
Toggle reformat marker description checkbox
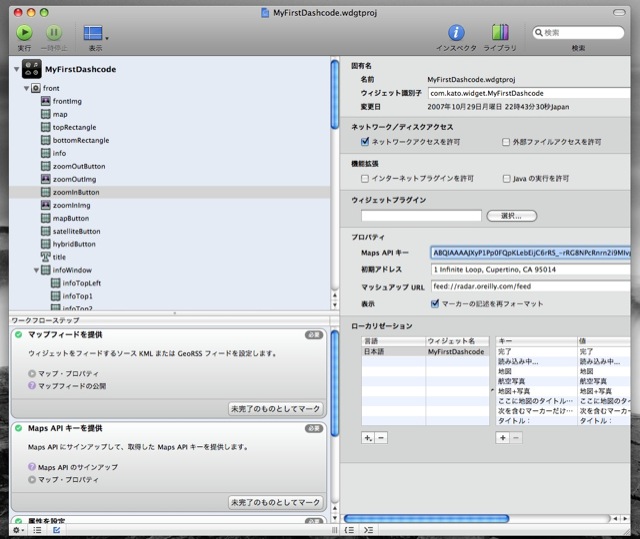pos(435,304)
